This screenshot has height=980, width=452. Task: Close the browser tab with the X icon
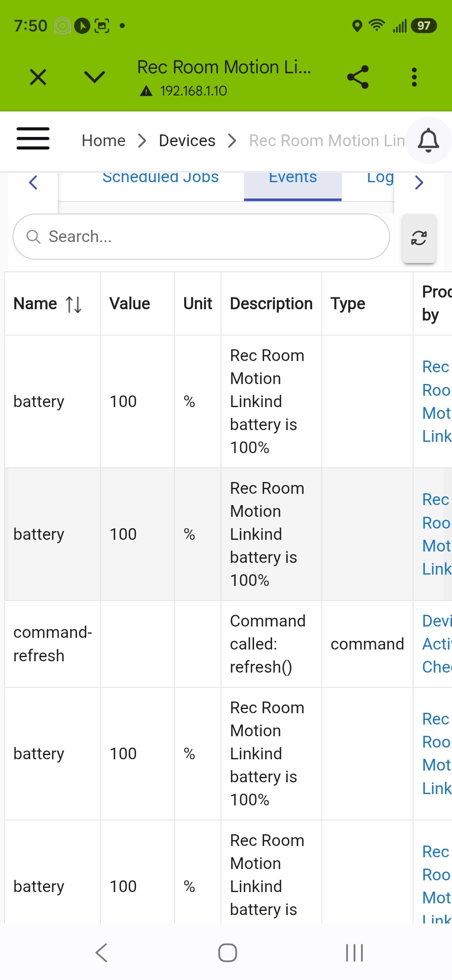tap(38, 77)
